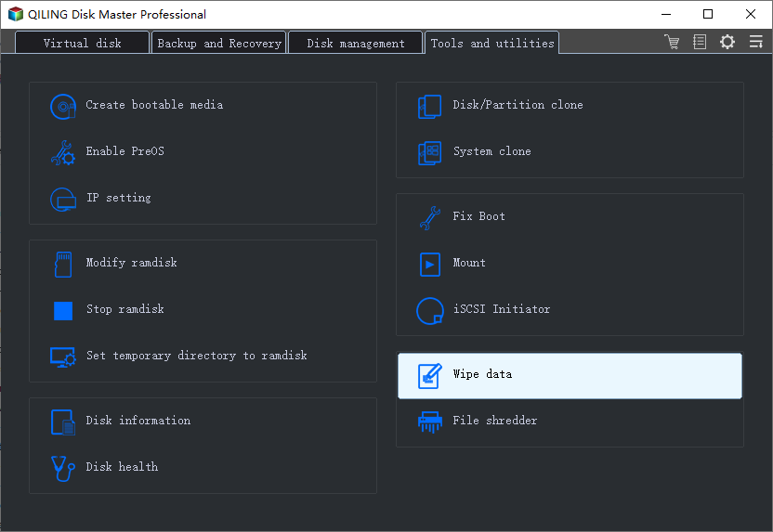Image resolution: width=773 pixels, height=532 pixels.
Task: Open the Disk health label
Action: click(x=122, y=466)
